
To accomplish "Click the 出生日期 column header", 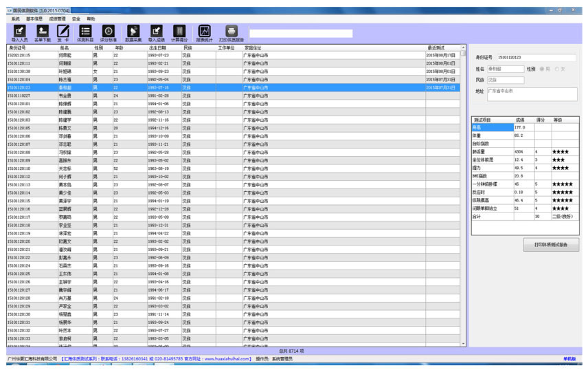I will [157, 48].
